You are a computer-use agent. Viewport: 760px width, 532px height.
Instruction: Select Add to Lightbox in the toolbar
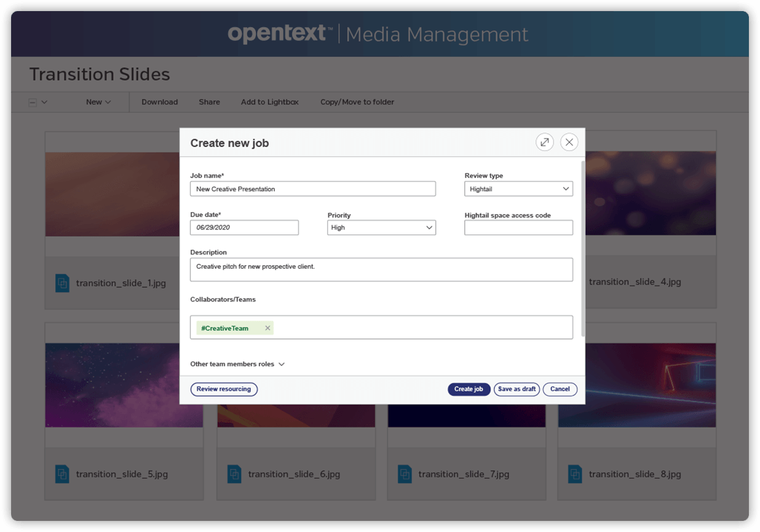click(269, 102)
